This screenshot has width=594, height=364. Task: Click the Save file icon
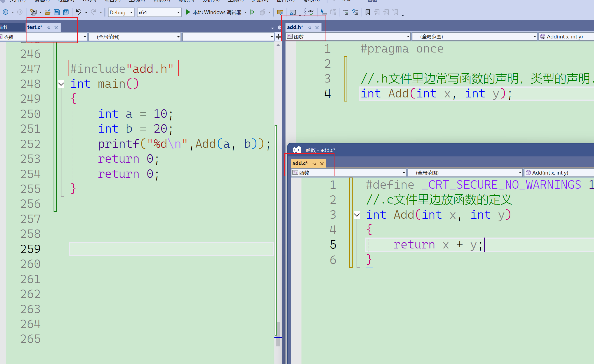click(x=57, y=12)
